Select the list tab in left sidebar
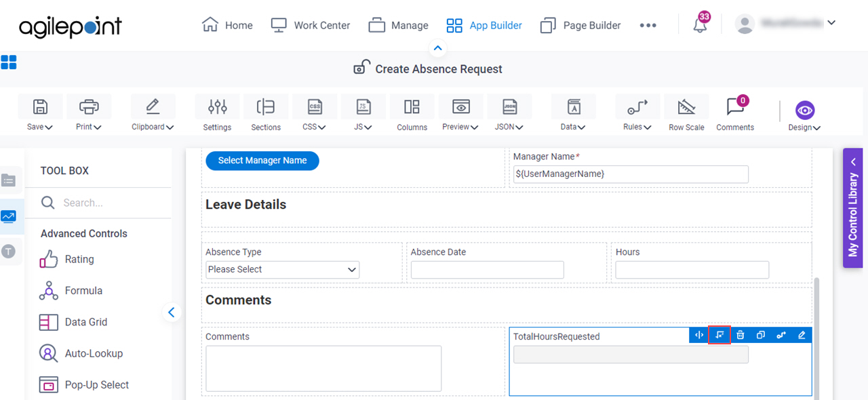The width and height of the screenshot is (868, 400). point(8,180)
